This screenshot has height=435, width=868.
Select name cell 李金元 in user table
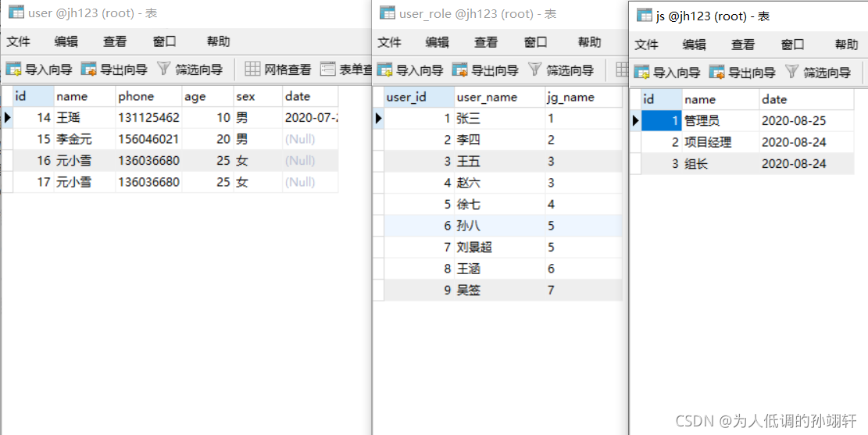point(84,139)
